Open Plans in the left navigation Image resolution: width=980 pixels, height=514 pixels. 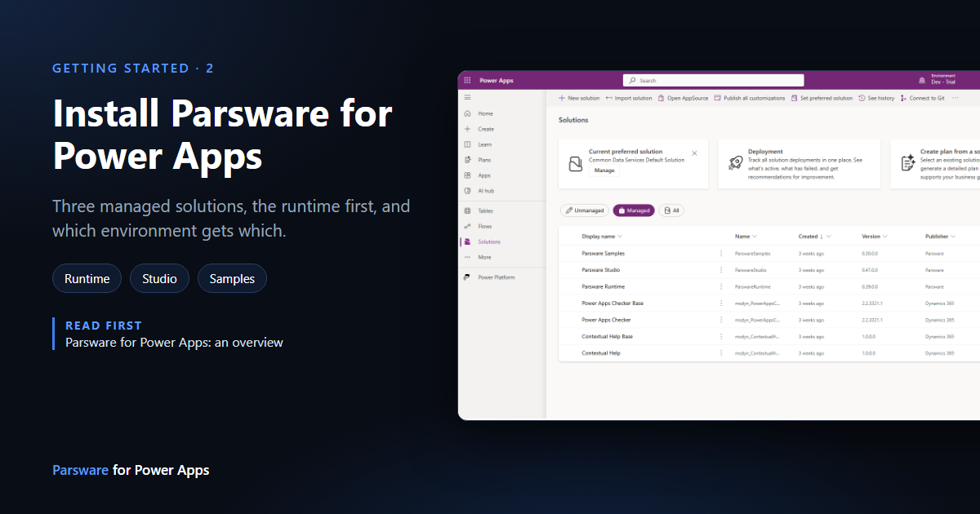[x=479, y=160]
